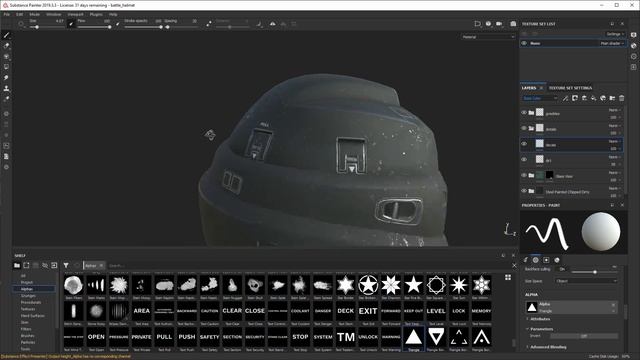Click the add mask icon in Layers toolbar
640x360 pixels.
[x=575, y=98]
